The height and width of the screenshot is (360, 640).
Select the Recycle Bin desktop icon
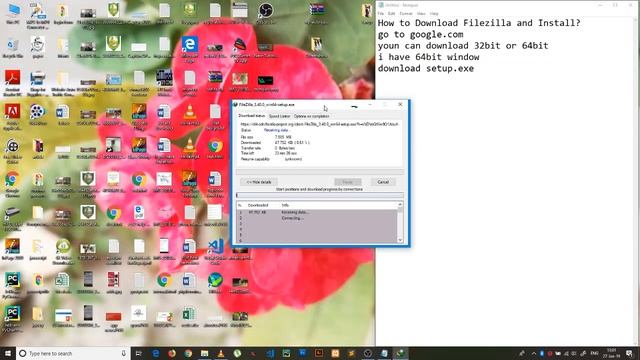pyautogui.click(x=13, y=47)
